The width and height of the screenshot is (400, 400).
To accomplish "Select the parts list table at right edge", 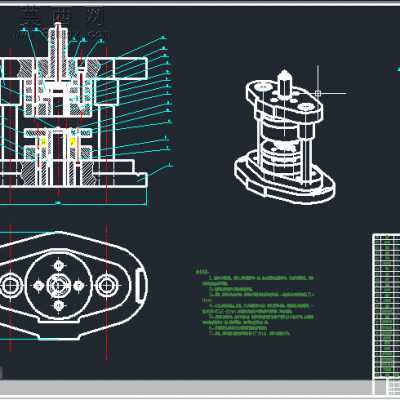I will click(x=386, y=306).
